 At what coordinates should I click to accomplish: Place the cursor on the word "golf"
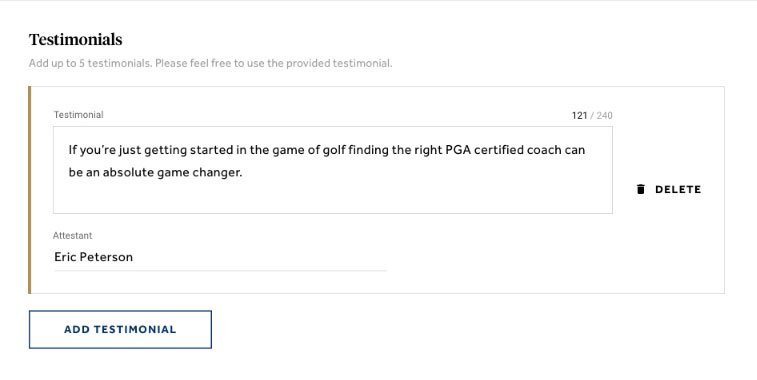334,150
